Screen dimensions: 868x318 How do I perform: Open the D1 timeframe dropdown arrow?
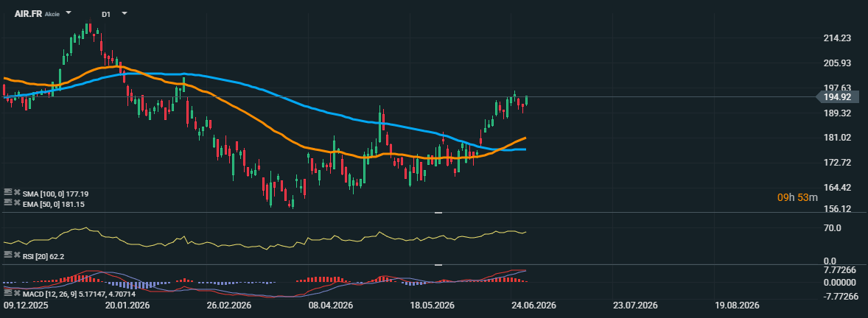(124, 13)
